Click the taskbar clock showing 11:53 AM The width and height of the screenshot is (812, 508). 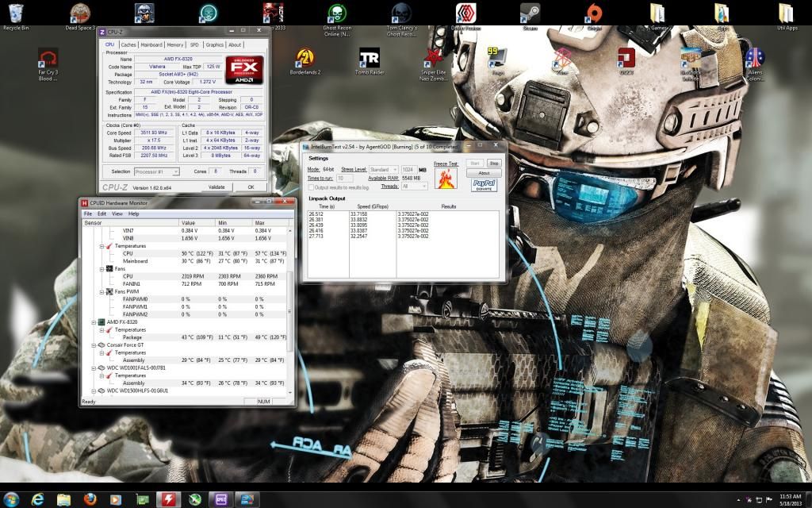click(x=790, y=500)
